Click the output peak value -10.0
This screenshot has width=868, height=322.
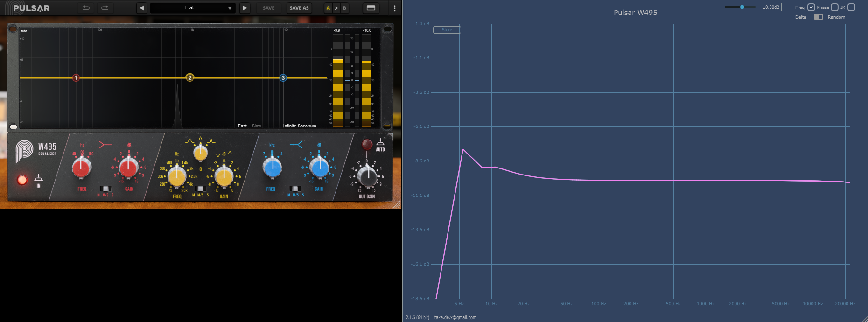[367, 30]
